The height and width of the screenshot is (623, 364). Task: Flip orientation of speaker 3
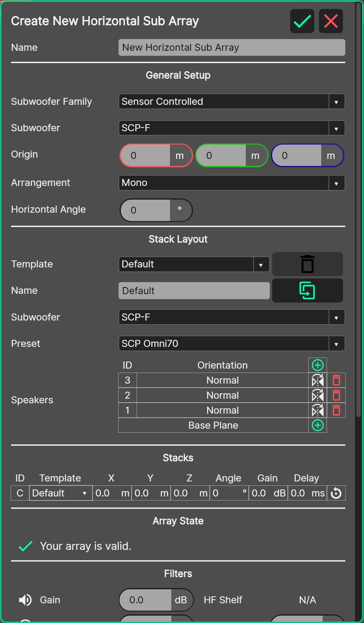tap(318, 380)
